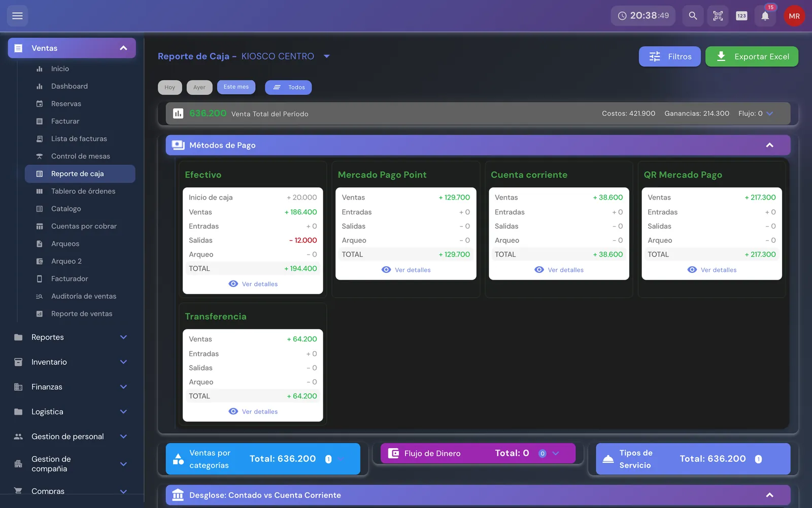Open Control de mesas
The width and height of the screenshot is (812, 508).
click(x=80, y=156)
